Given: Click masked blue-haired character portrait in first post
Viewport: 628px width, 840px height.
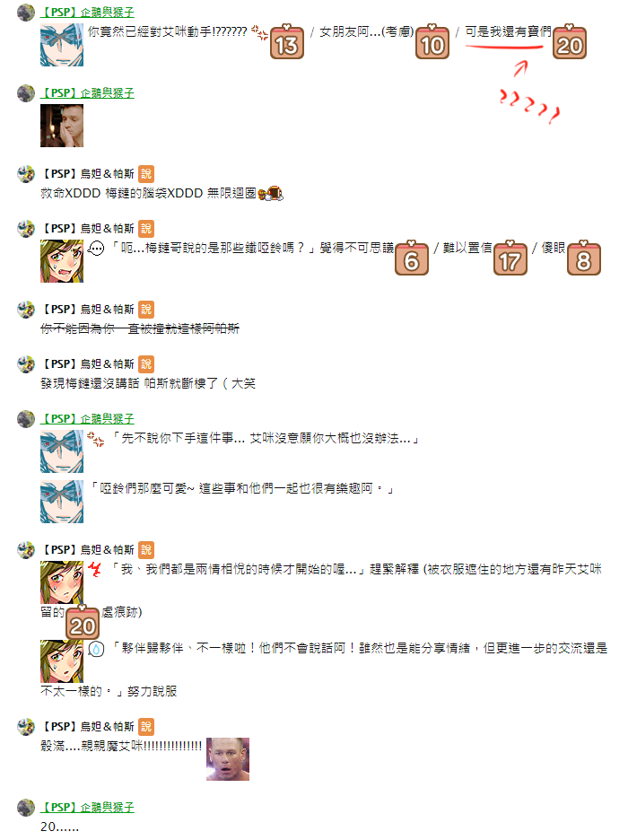Looking at the screenshot, I should click(62, 45).
